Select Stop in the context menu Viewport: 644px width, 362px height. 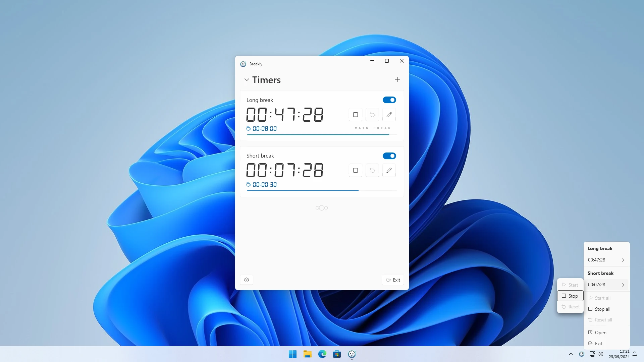point(570,296)
